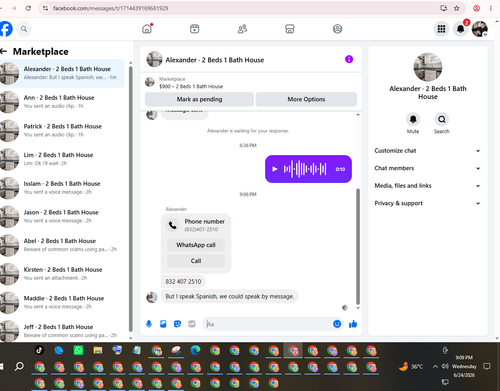This screenshot has height=391, width=500.
Task: Open the Chrome three-dot menu
Action: [490, 8]
